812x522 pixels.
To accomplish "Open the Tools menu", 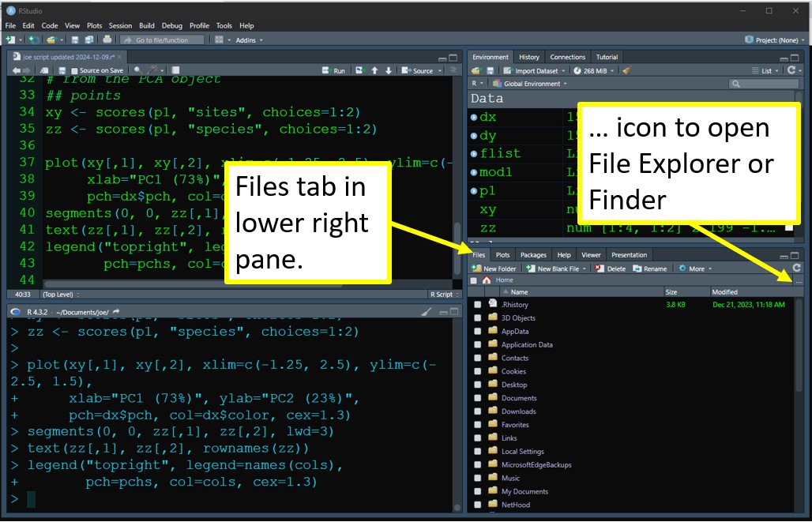I will 224,25.
